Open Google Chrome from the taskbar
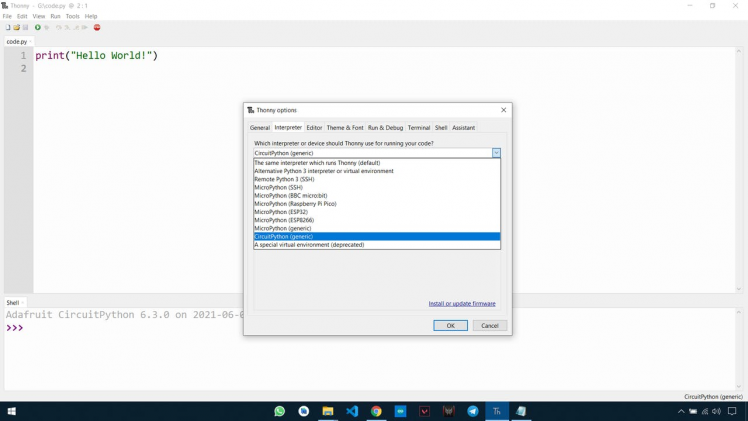The height and width of the screenshot is (421, 748). pos(376,411)
